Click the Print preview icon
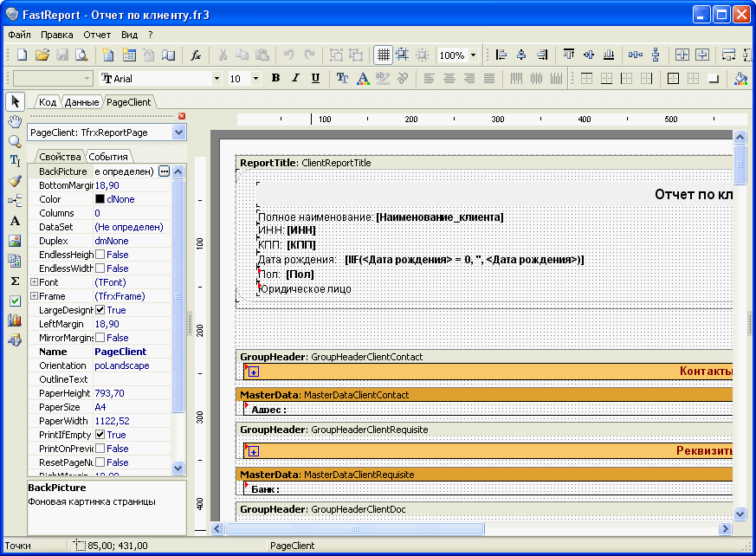 coord(81,55)
